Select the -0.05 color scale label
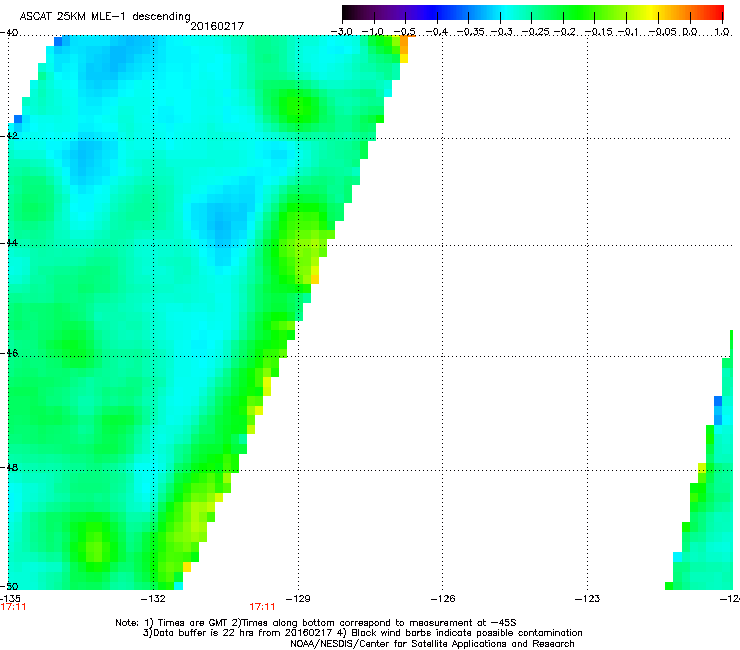This screenshot has width=740, height=650. click(x=663, y=32)
